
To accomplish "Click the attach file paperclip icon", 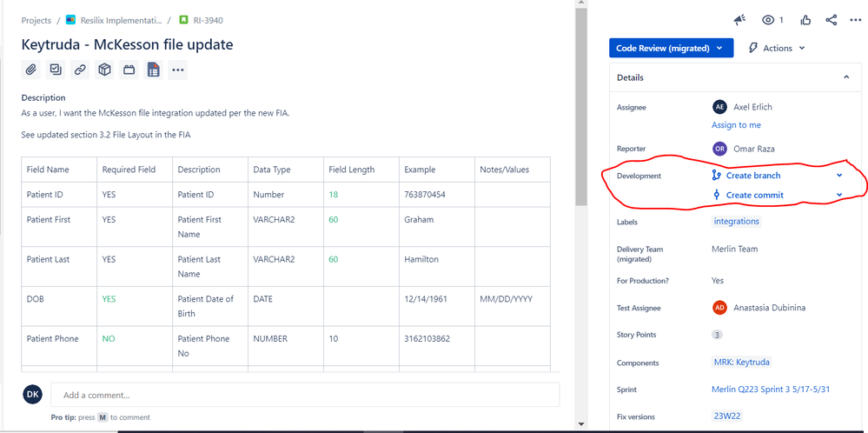I will [31, 70].
